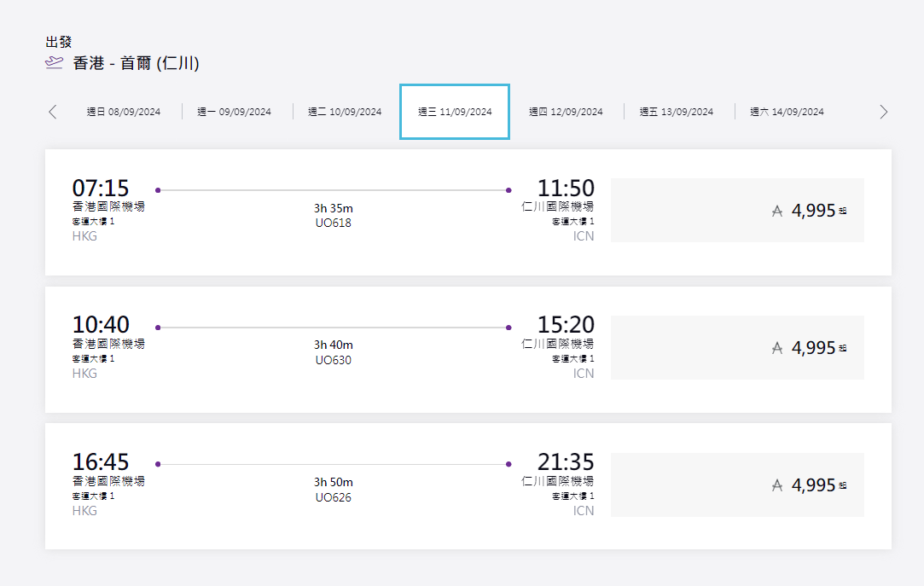924x586 pixels.
Task: Open the 週六 14/09/2024 date tab
Action: tap(787, 112)
